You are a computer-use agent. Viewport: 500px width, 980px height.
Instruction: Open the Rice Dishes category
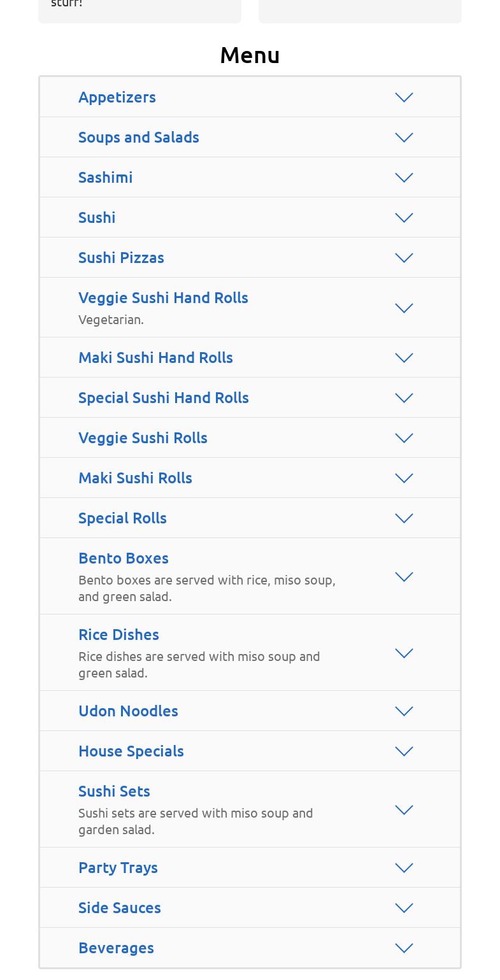[118, 635]
